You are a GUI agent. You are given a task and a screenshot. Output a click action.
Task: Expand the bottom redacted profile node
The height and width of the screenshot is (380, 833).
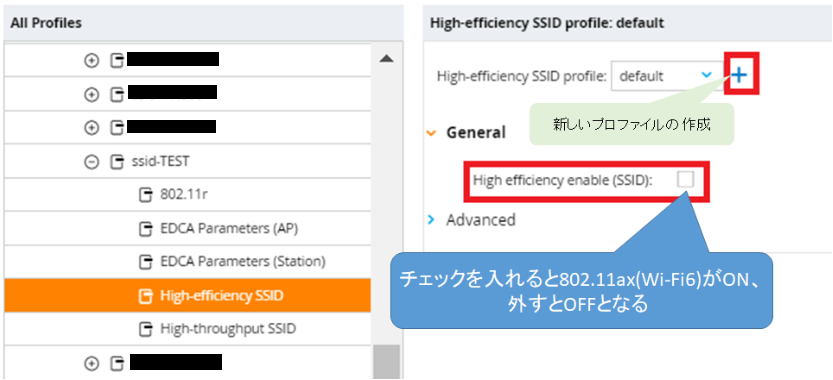point(92,363)
